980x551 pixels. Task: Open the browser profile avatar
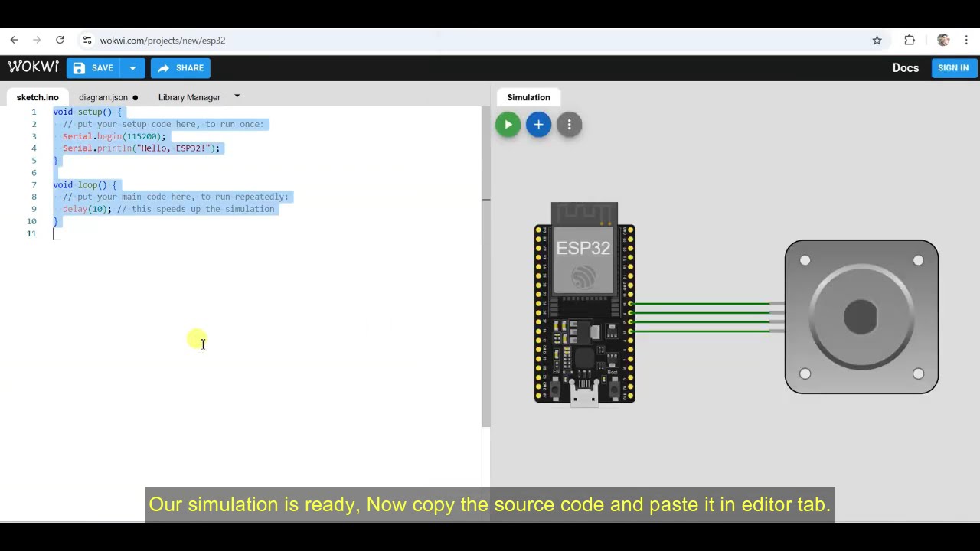943,40
